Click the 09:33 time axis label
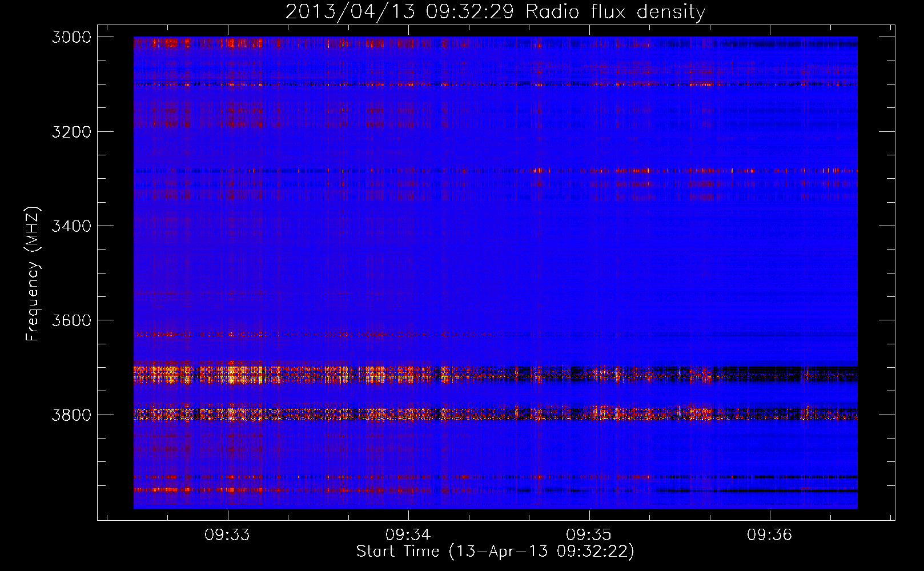Image resolution: width=924 pixels, height=571 pixels. coord(227,535)
